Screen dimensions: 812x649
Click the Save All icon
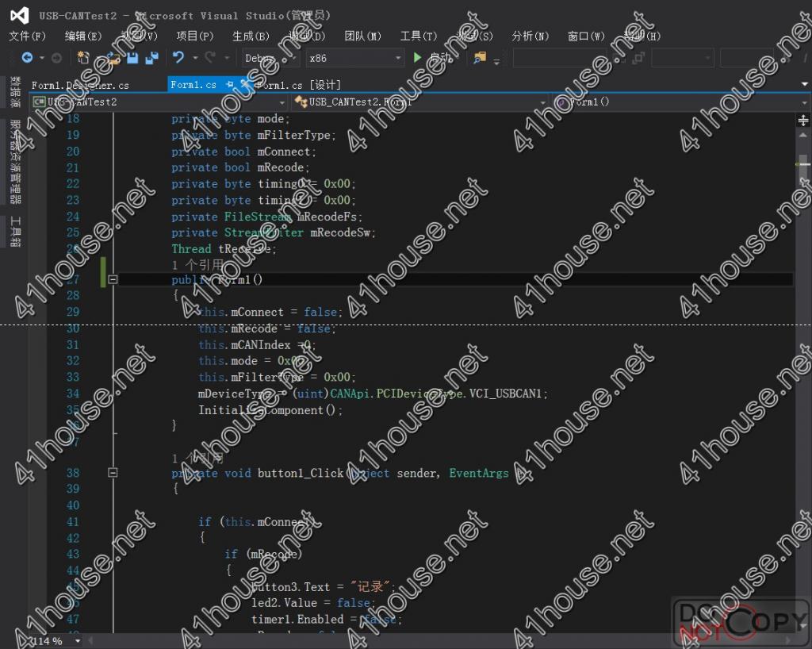[151, 57]
